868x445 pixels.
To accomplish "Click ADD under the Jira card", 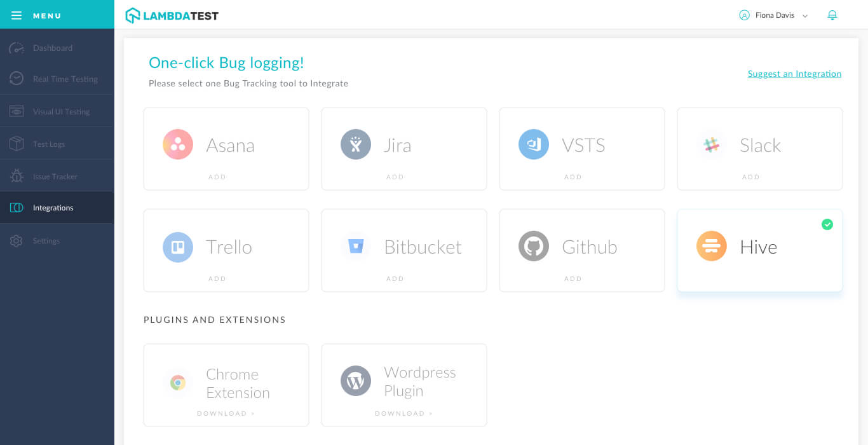I will [395, 177].
